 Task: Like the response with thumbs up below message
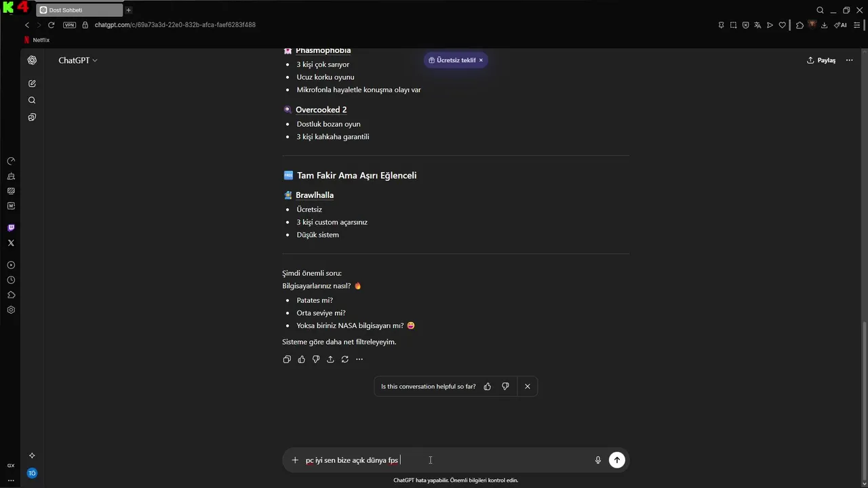(x=301, y=359)
